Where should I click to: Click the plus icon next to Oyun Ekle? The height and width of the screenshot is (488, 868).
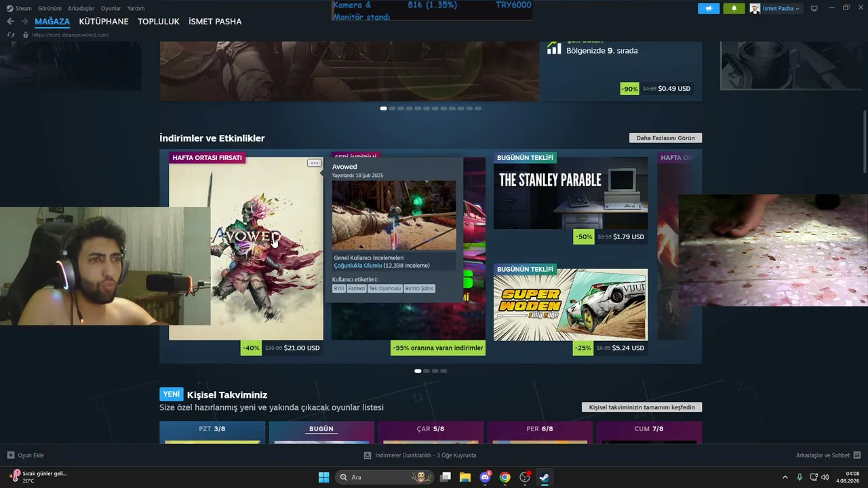click(10, 455)
